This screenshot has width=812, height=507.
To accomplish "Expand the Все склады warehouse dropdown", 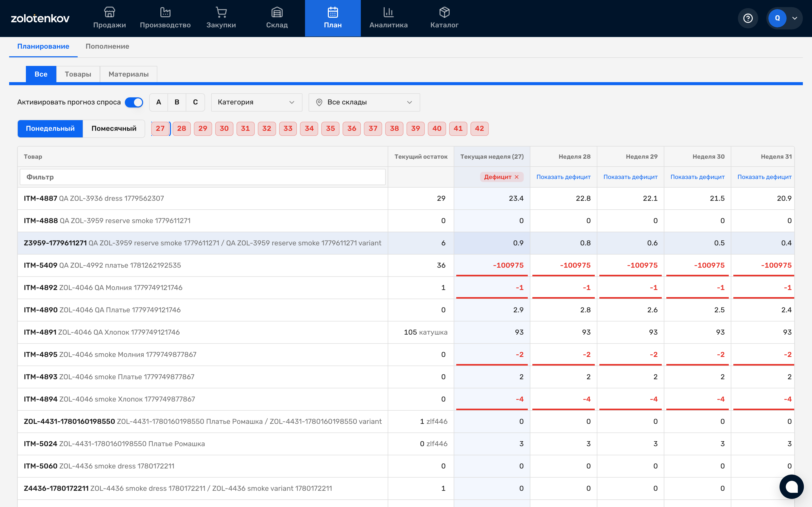I will [364, 102].
